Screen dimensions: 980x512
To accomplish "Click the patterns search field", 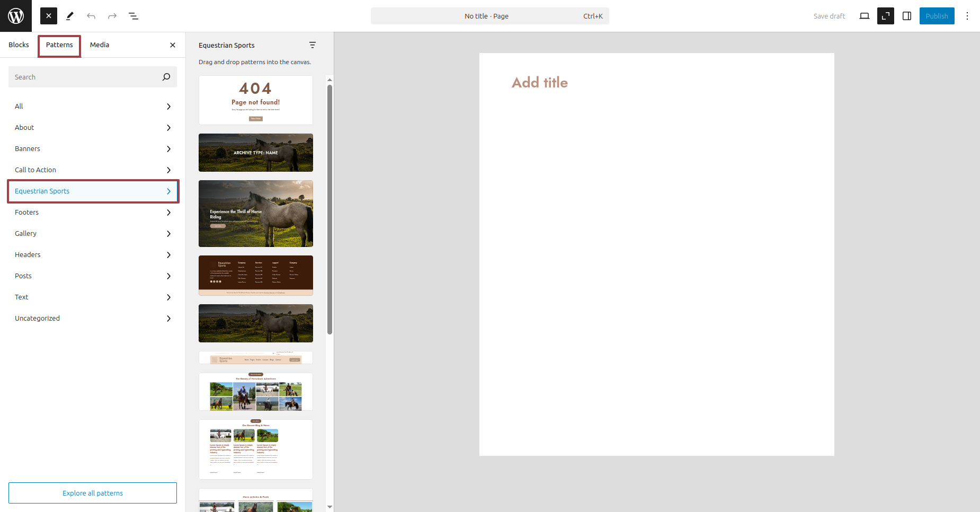I will point(85,77).
